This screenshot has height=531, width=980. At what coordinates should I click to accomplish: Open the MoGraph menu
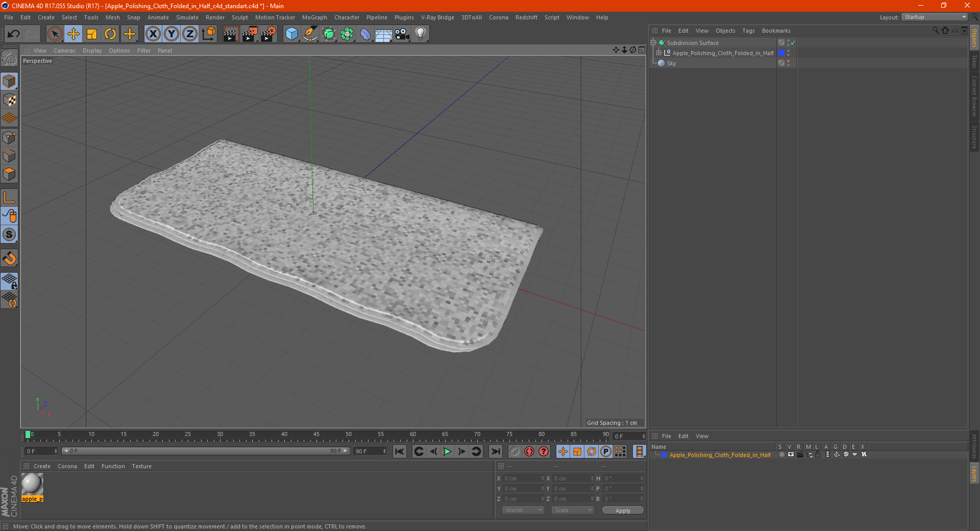click(314, 17)
